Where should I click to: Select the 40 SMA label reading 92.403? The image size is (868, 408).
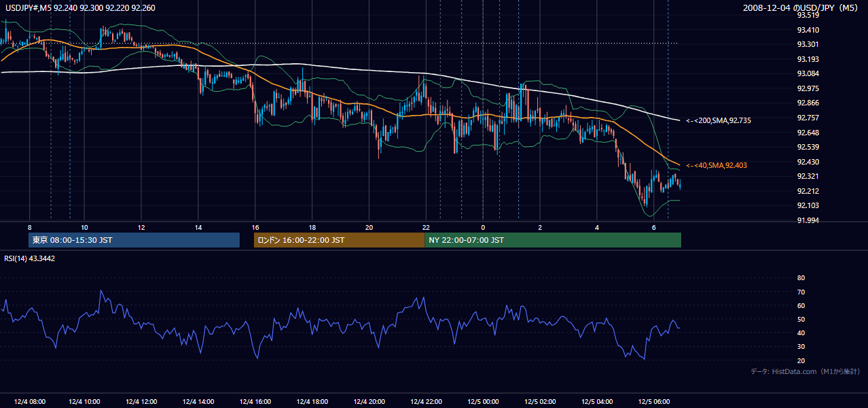pyautogui.click(x=717, y=165)
